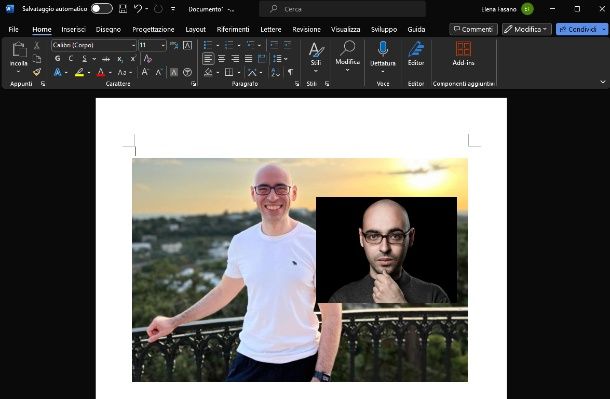The width and height of the screenshot is (610, 399).
Task: Undo the last action
Action: pos(138,9)
